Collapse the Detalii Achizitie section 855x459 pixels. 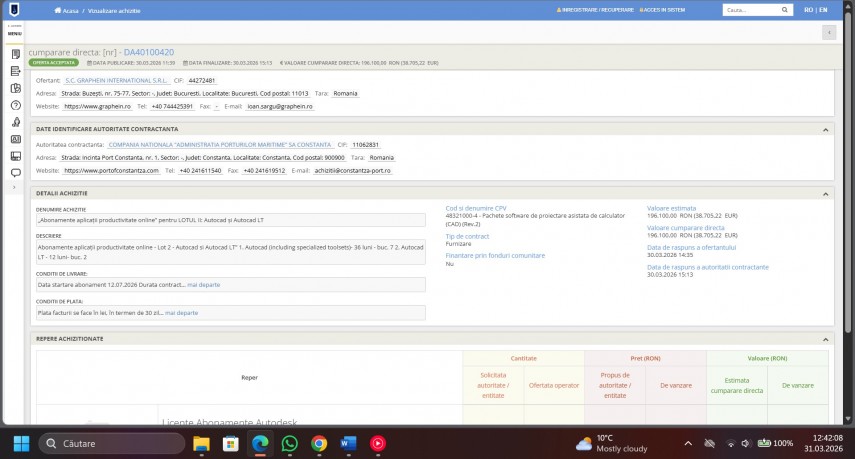pos(826,193)
